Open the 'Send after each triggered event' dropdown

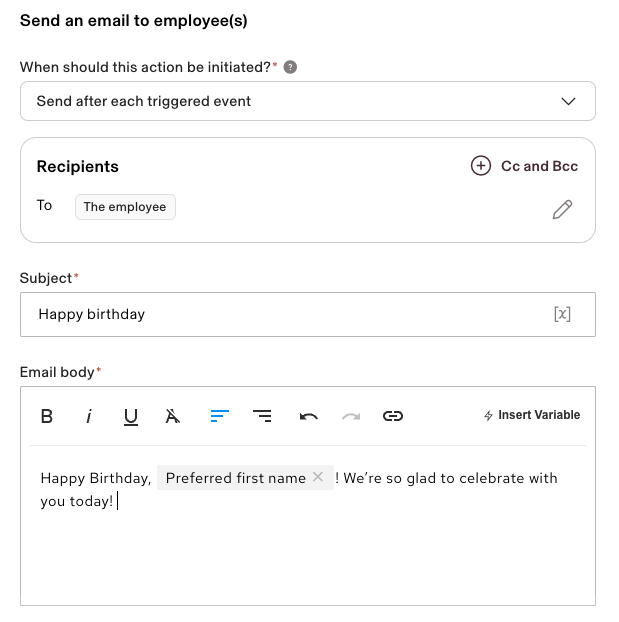307,101
